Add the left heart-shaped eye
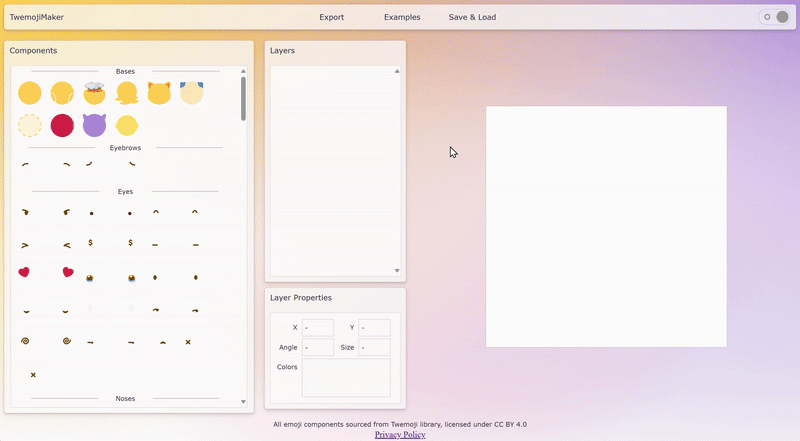This screenshot has height=441, width=800. 24,271
